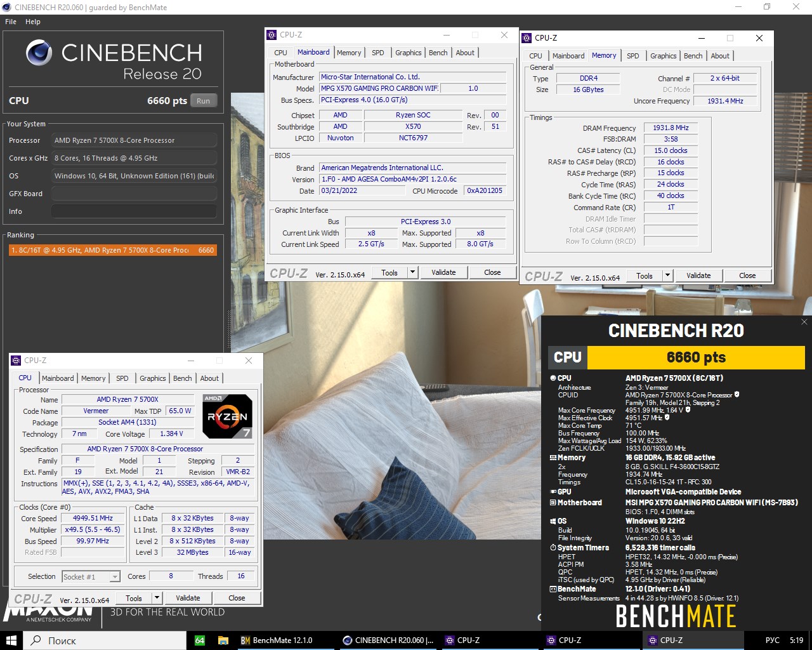Click the Memory section icon in the BenchMate panel

(553, 458)
